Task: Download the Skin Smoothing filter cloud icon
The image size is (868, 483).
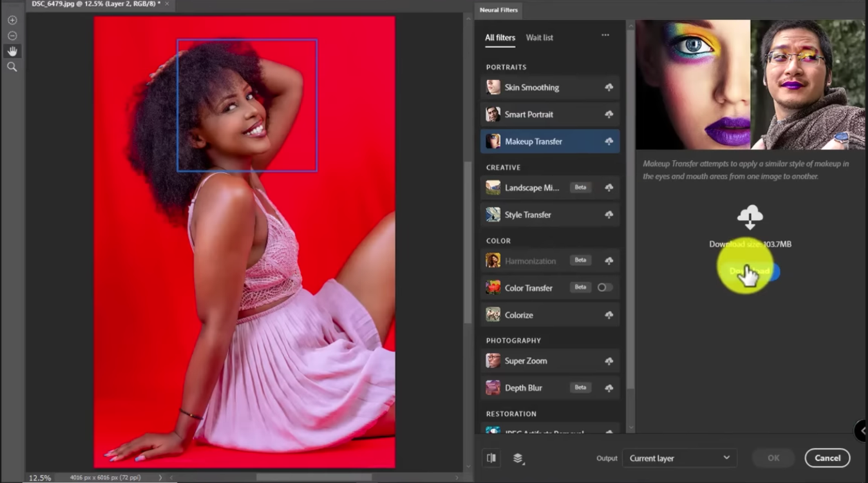Action: [x=609, y=87]
